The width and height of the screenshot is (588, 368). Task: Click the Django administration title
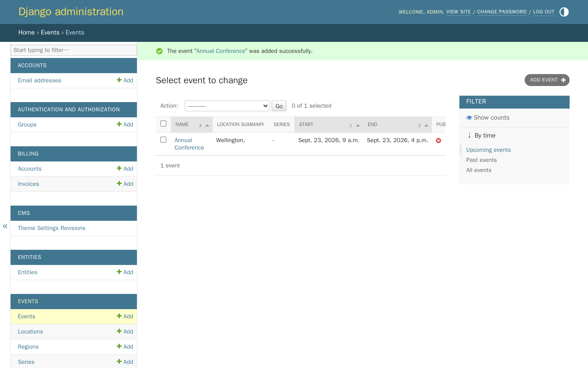(71, 12)
